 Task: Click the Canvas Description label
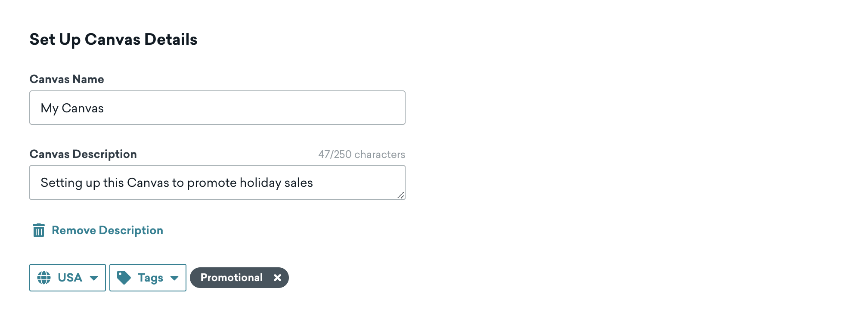pyautogui.click(x=83, y=154)
